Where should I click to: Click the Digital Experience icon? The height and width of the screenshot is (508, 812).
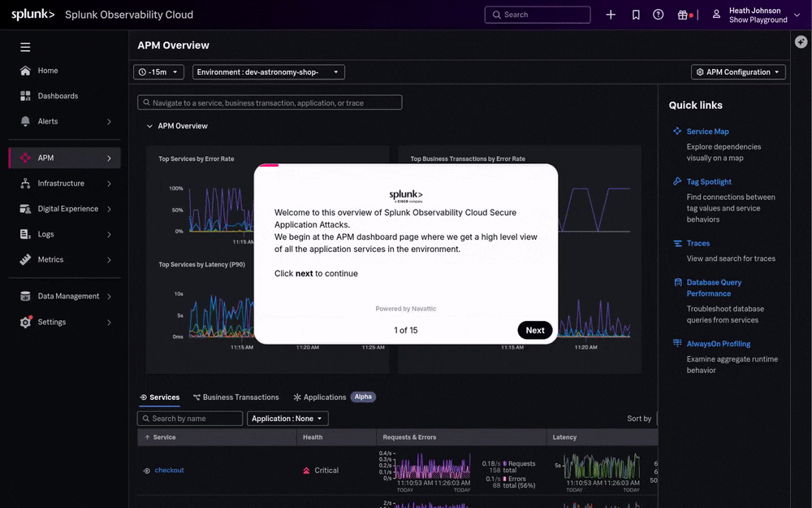point(25,208)
